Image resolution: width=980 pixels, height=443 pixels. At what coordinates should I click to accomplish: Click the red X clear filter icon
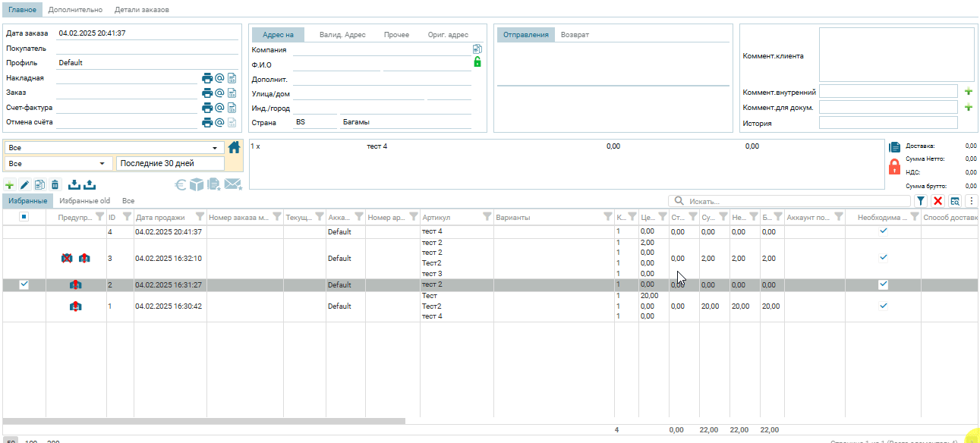(x=937, y=201)
